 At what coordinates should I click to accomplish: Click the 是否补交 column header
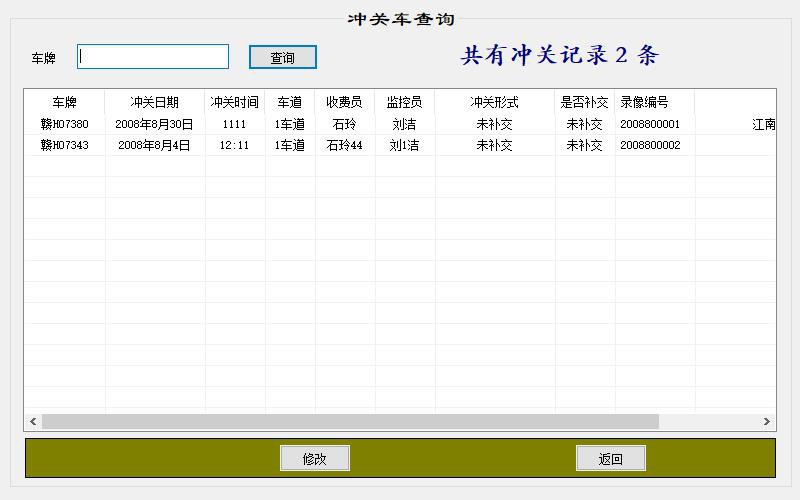point(584,102)
